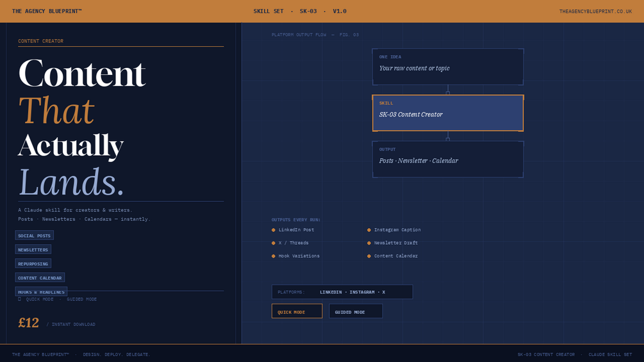Select the Guided Mode button beside Quick Mode
The image size is (644, 362).
pos(356,311)
